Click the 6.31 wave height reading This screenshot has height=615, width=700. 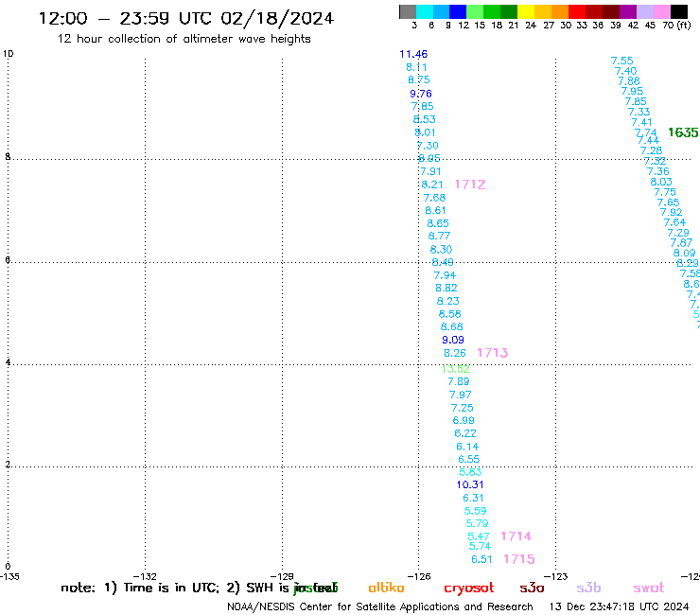pos(473,498)
